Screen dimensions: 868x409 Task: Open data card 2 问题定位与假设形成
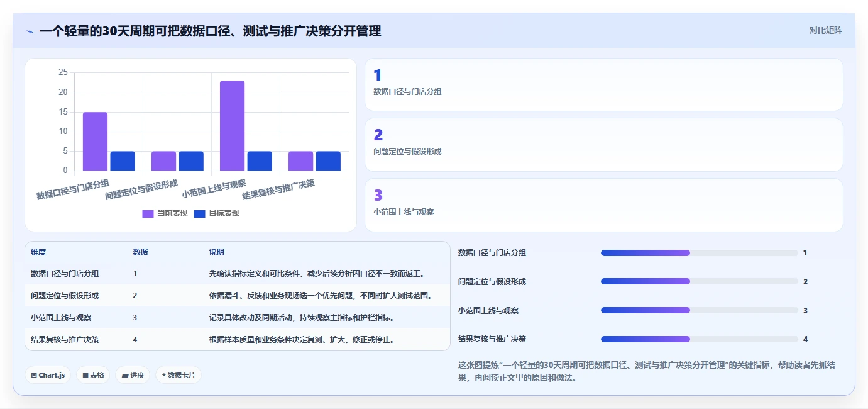coord(603,145)
